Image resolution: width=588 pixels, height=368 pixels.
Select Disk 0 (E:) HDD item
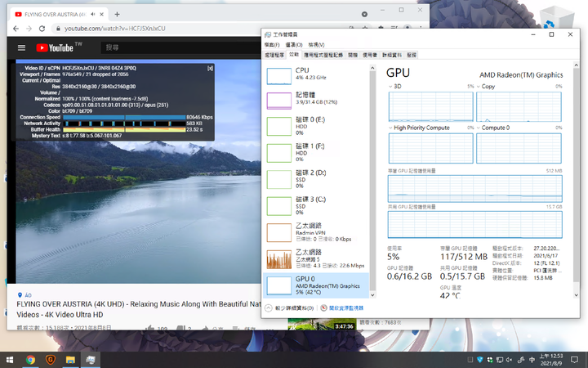point(316,125)
